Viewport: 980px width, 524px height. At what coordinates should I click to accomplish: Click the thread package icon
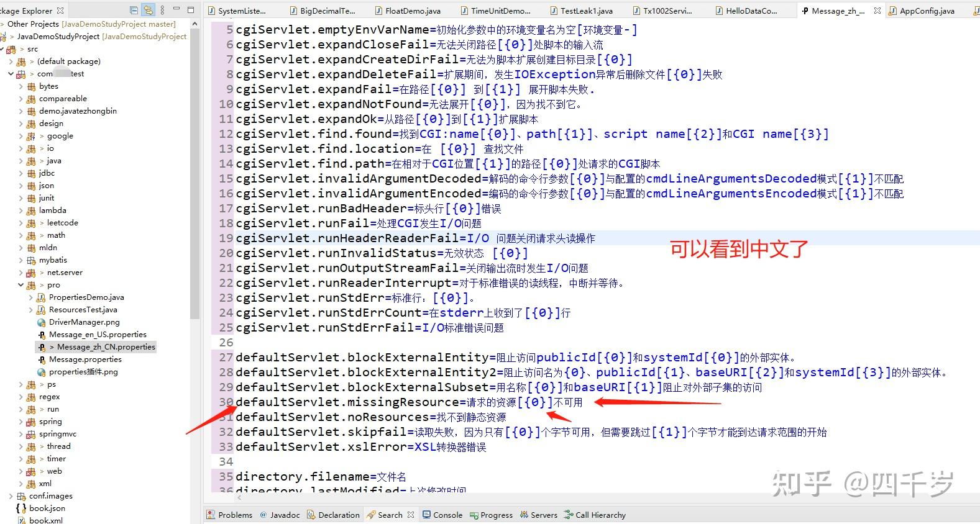coord(31,446)
